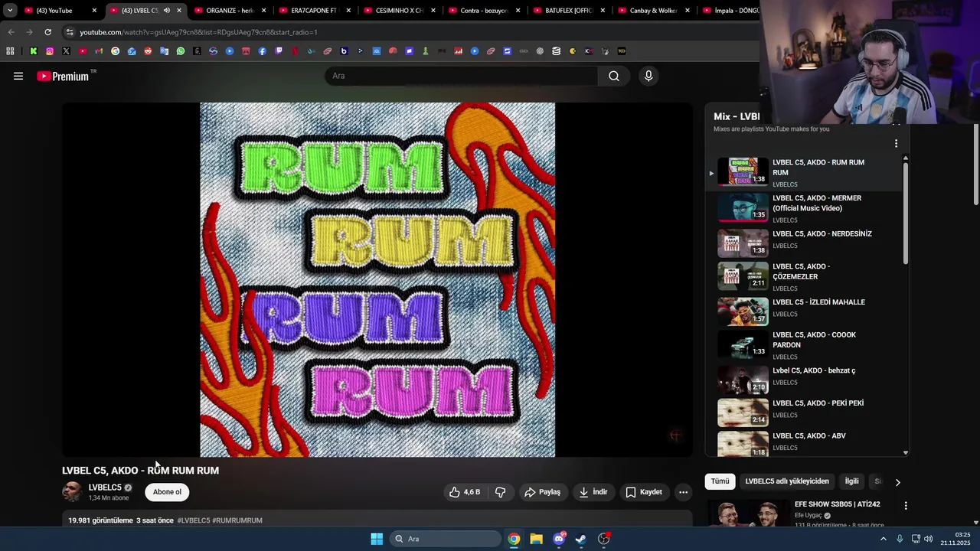Switch to the Contra - bozuyor tab
This screenshot has width=980, height=551.
(484, 11)
